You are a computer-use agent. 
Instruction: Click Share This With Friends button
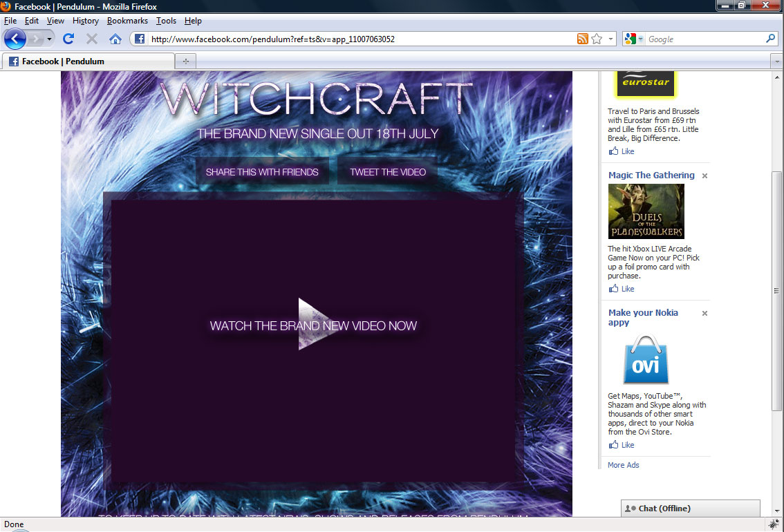[x=262, y=172]
